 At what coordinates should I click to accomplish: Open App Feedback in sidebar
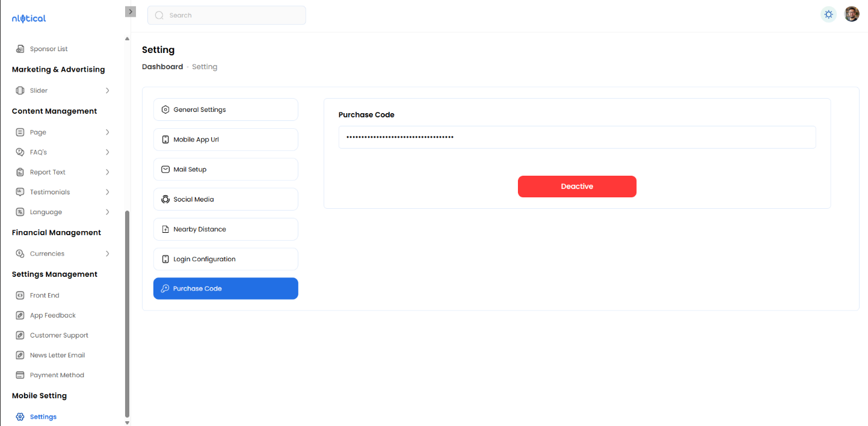(52, 315)
